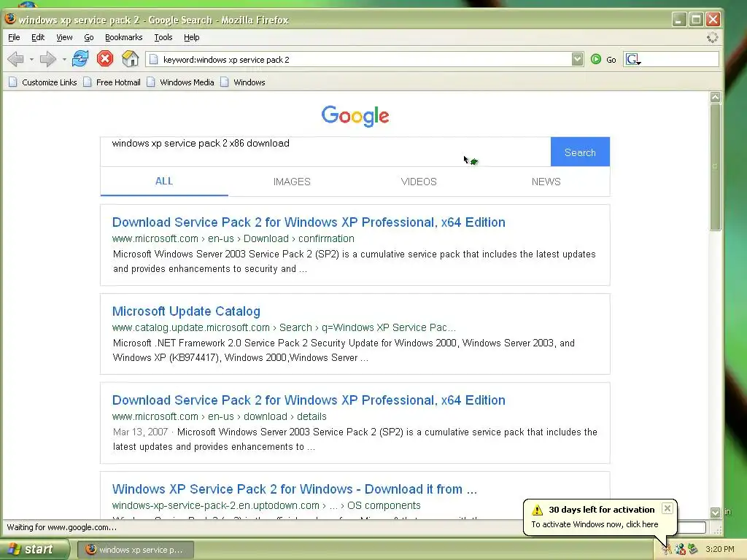
Task: Click the Back navigation arrow
Action: (16, 59)
